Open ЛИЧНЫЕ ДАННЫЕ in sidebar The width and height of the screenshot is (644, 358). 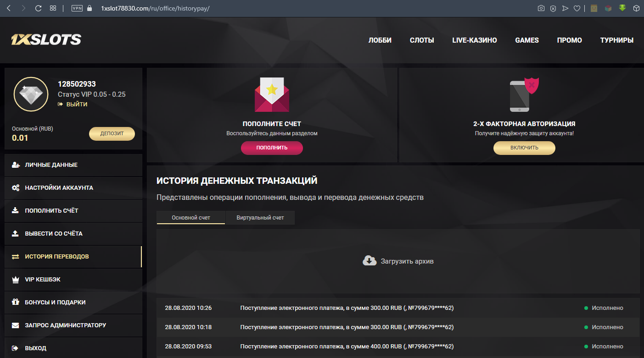[73, 165]
